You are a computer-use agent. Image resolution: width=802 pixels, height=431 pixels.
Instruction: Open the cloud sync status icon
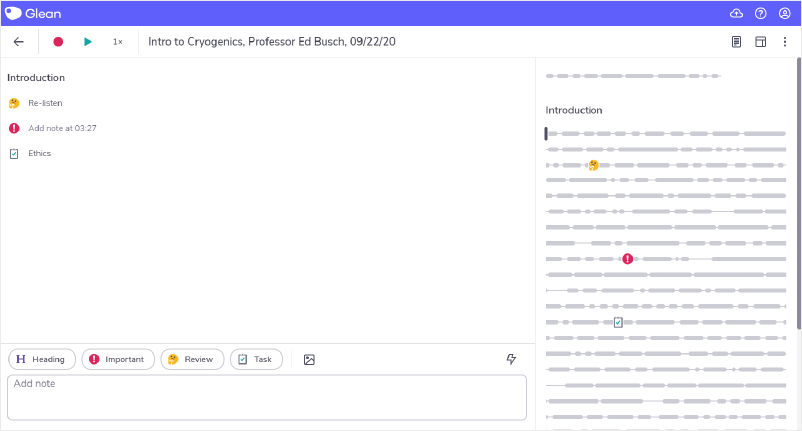737,13
